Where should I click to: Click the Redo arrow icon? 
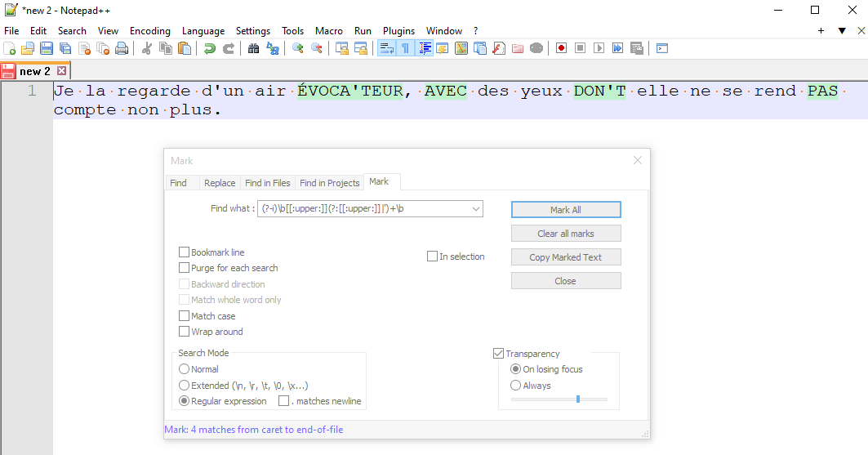[x=228, y=49]
